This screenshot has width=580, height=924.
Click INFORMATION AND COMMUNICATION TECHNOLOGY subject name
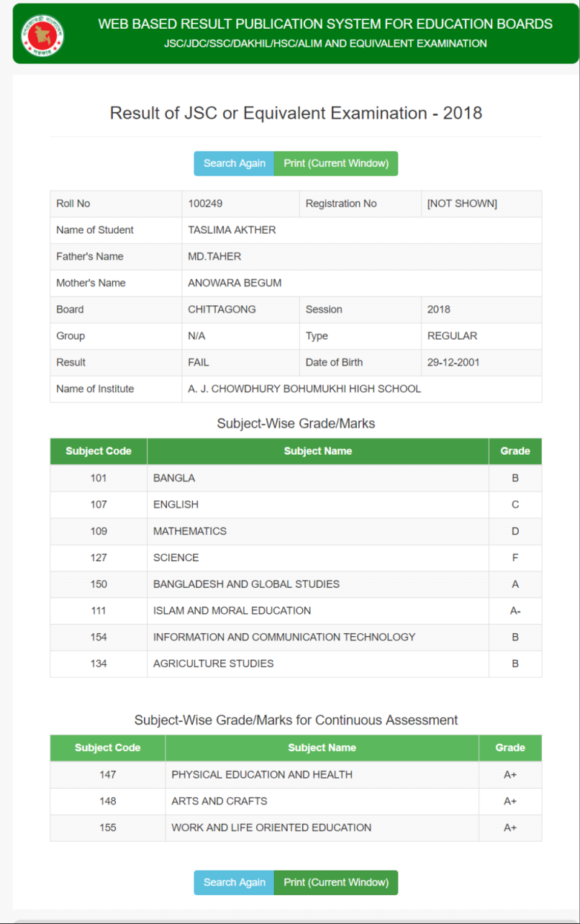(284, 637)
